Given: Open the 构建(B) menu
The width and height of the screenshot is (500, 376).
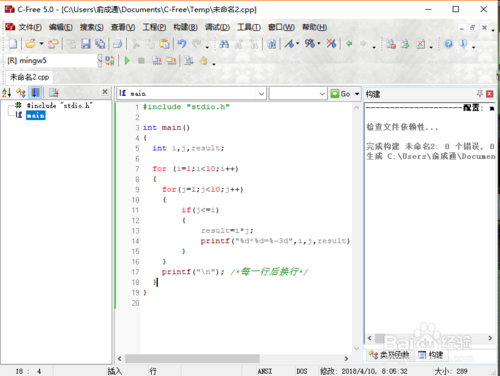Looking at the screenshot, I should (185, 27).
